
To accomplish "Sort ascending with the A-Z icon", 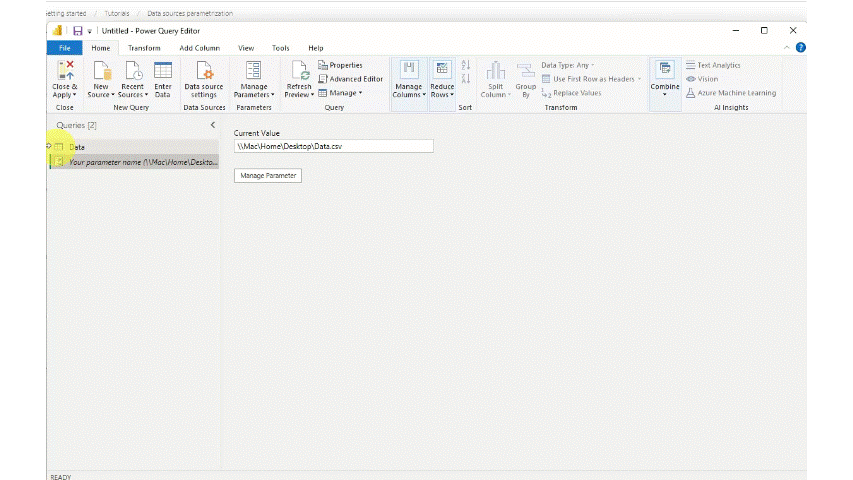I will [465, 65].
